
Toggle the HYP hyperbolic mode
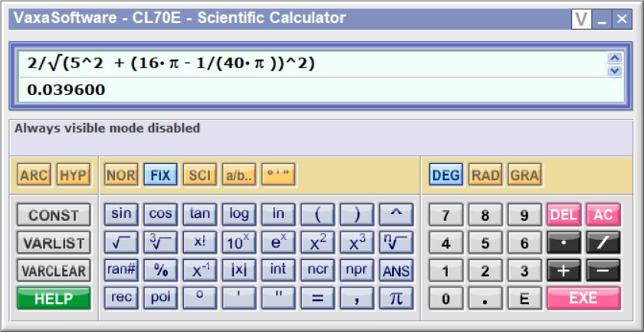(72, 176)
